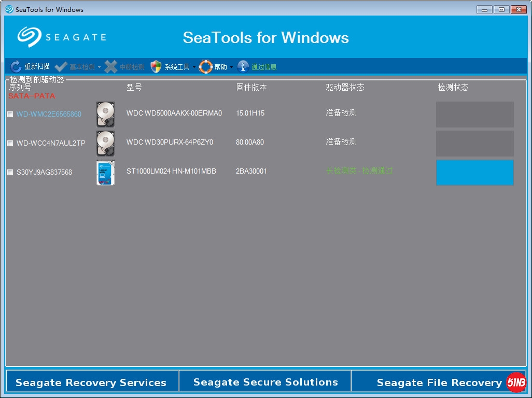Tick the S30YJ9AG837568 drive checkbox
The image size is (532, 398).
(x=10, y=173)
